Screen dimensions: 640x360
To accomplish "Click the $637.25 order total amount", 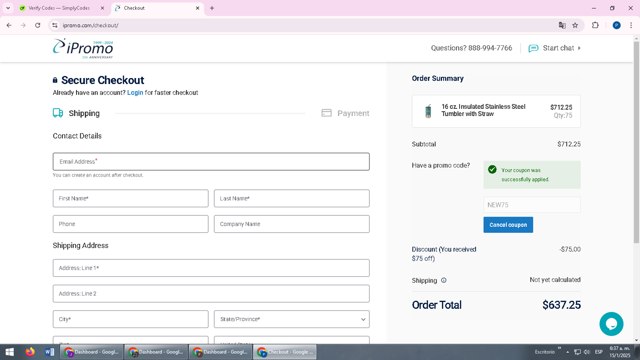I will (x=561, y=305).
